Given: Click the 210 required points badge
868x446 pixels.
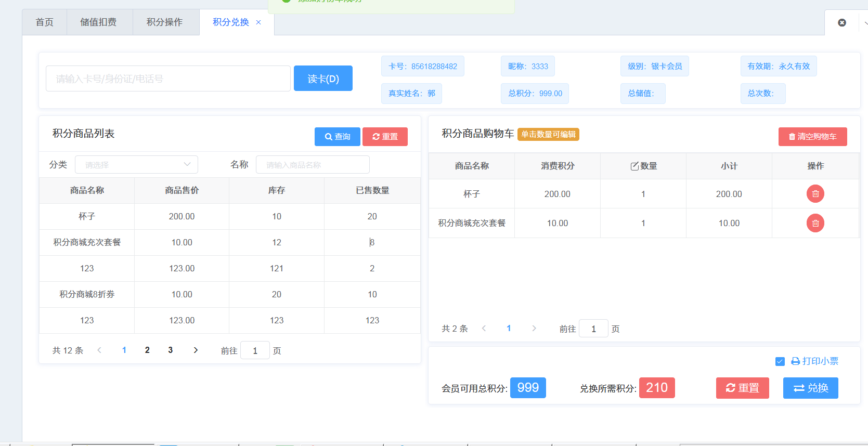Looking at the screenshot, I should [657, 388].
